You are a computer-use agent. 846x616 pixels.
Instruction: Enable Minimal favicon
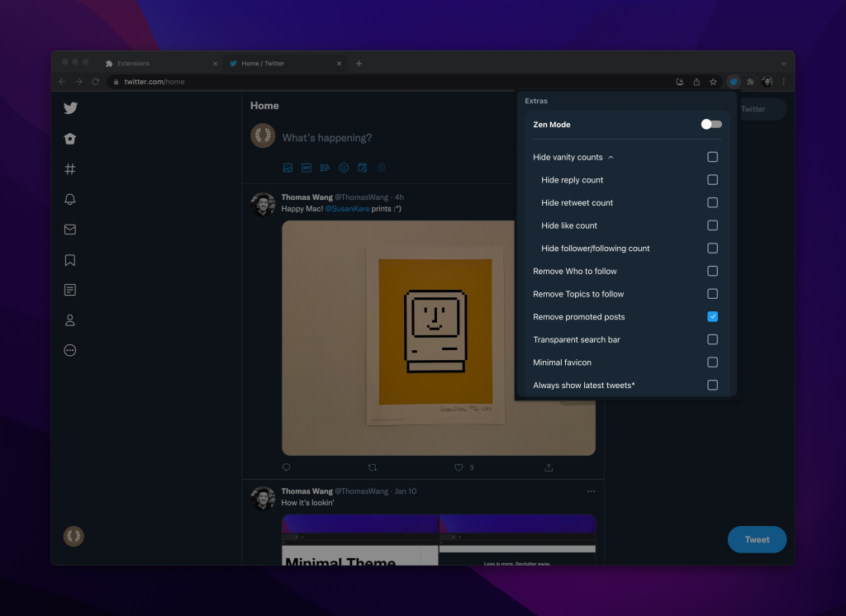pyautogui.click(x=713, y=362)
